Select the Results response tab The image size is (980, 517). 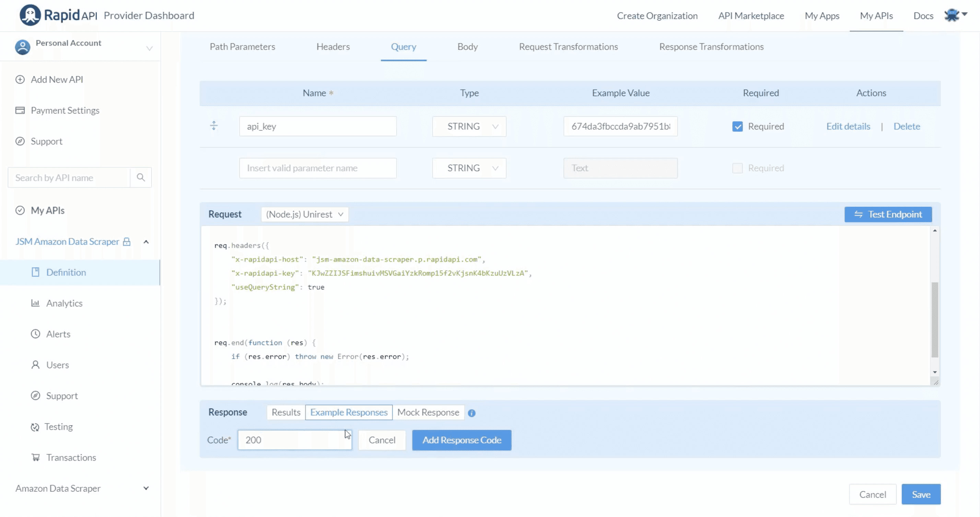pos(286,412)
